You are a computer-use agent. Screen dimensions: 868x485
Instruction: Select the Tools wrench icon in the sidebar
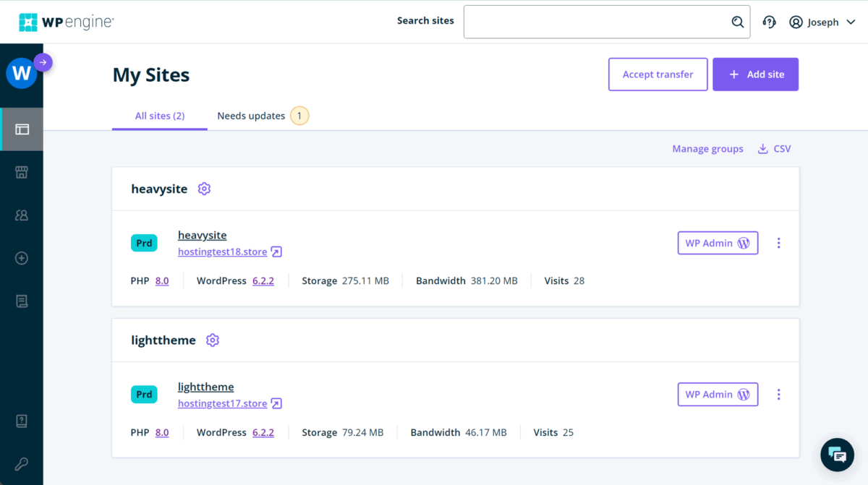tap(21, 463)
